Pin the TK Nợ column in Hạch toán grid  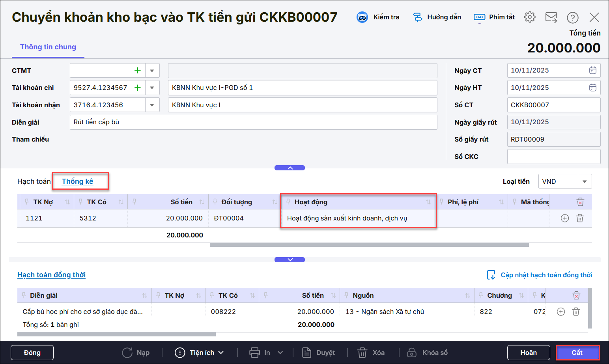pos(27,202)
